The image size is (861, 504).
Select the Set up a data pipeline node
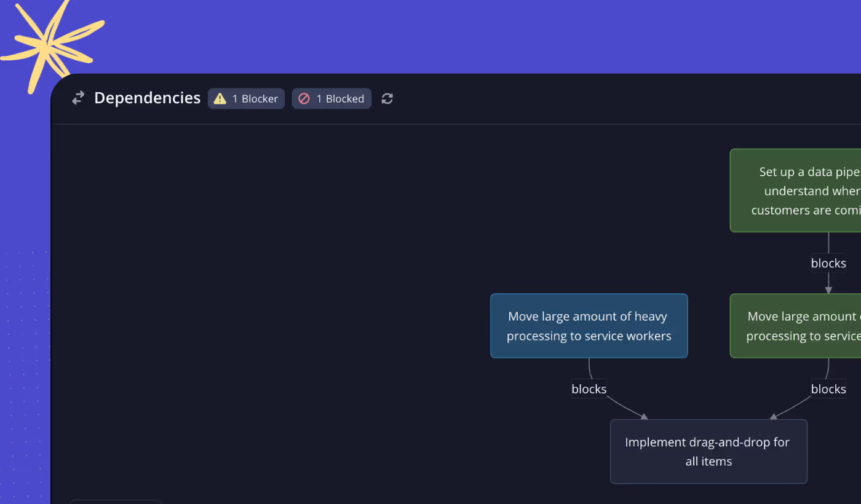tap(795, 191)
